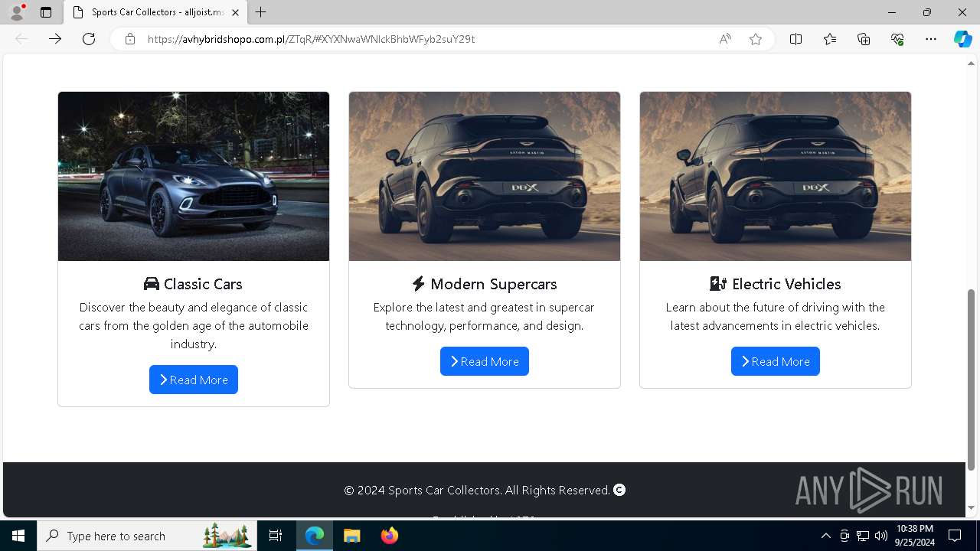Click Read More under Electric Vehicles
The width and height of the screenshot is (980, 551).
(x=776, y=361)
